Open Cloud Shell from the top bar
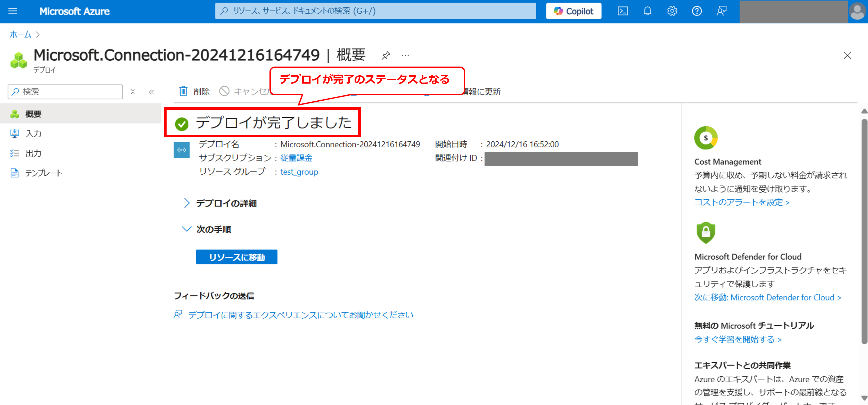The image size is (868, 405). (622, 11)
